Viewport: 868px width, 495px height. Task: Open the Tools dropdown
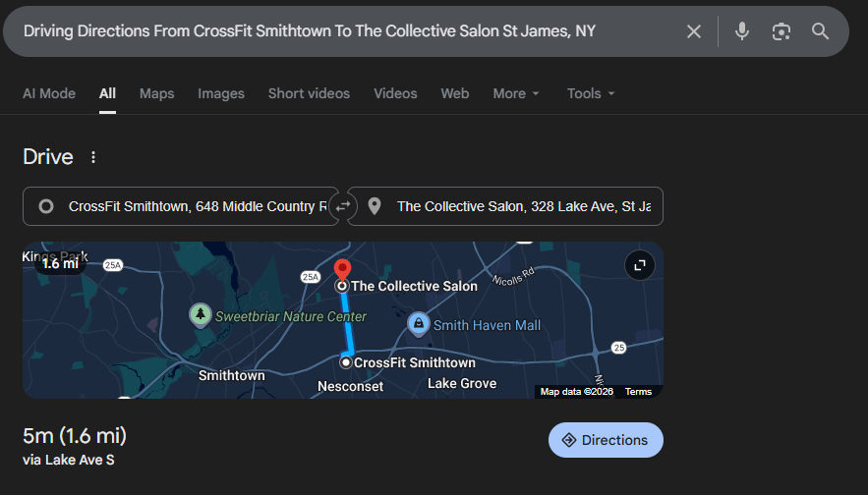tap(591, 93)
